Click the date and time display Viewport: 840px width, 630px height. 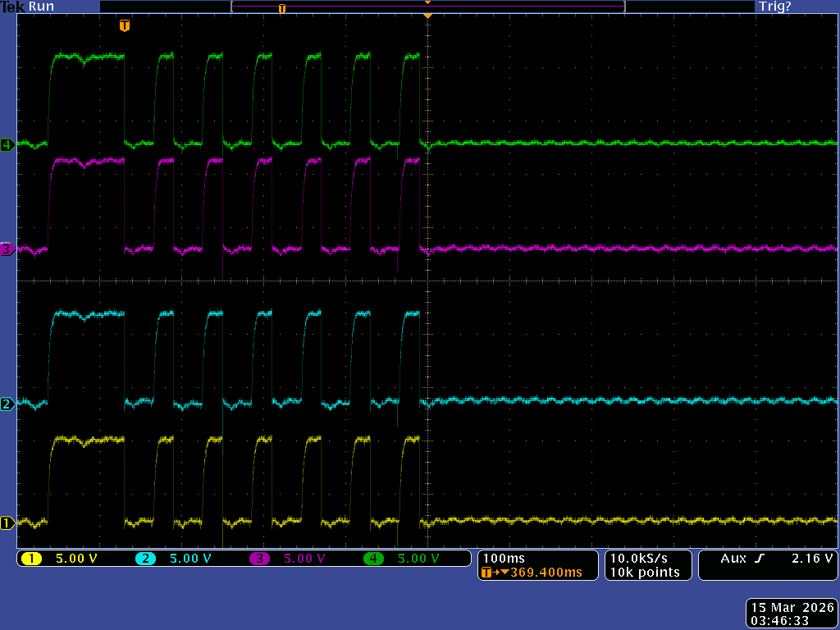coord(792,614)
